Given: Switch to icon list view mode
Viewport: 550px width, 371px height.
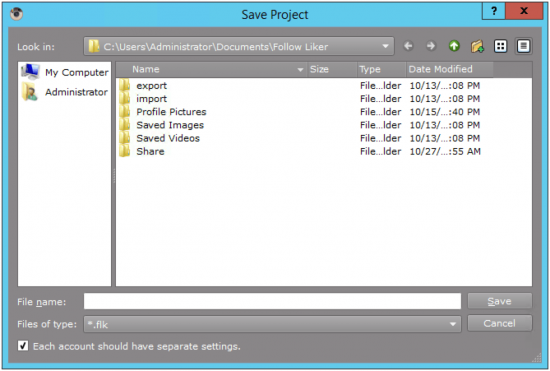Looking at the screenshot, I should click(500, 46).
